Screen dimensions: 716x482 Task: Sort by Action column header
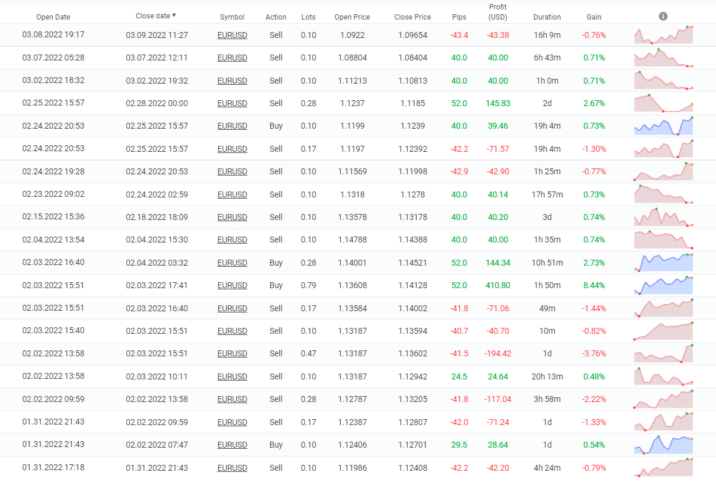click(276, 17)
